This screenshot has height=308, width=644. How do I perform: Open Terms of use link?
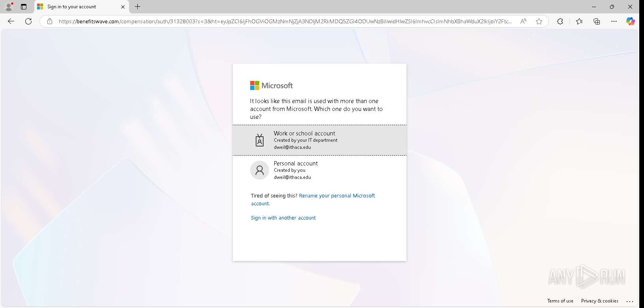tap(560, 301)
